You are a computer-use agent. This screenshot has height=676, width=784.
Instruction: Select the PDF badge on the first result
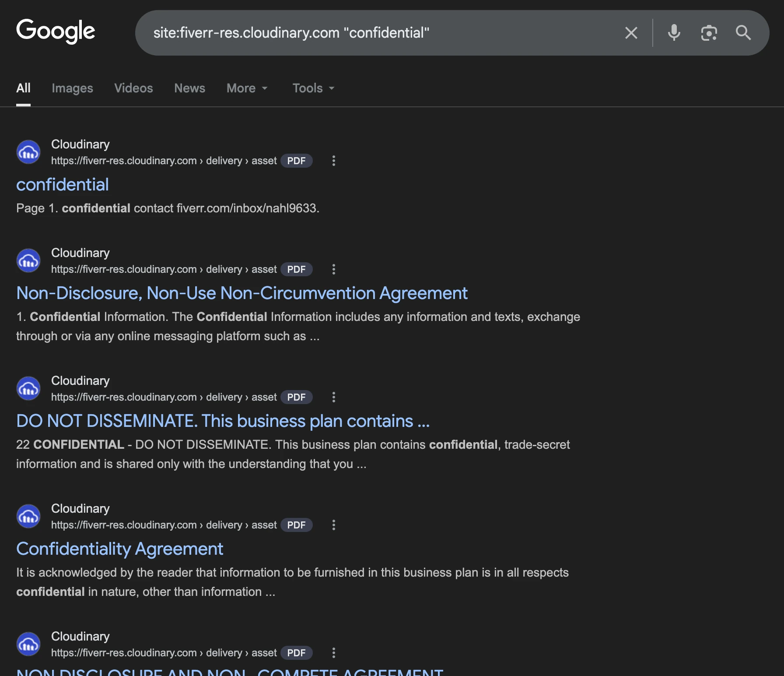tap(297, 161)
